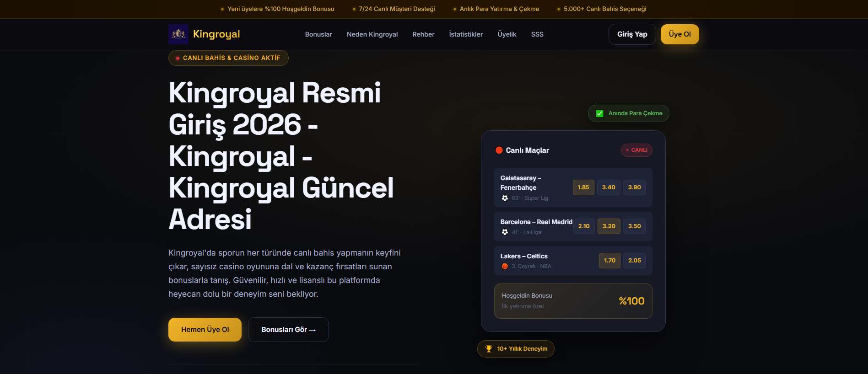Click the 5.000+ Canlı Bahis Seçeneği text
868x374 pixels.
605,9
